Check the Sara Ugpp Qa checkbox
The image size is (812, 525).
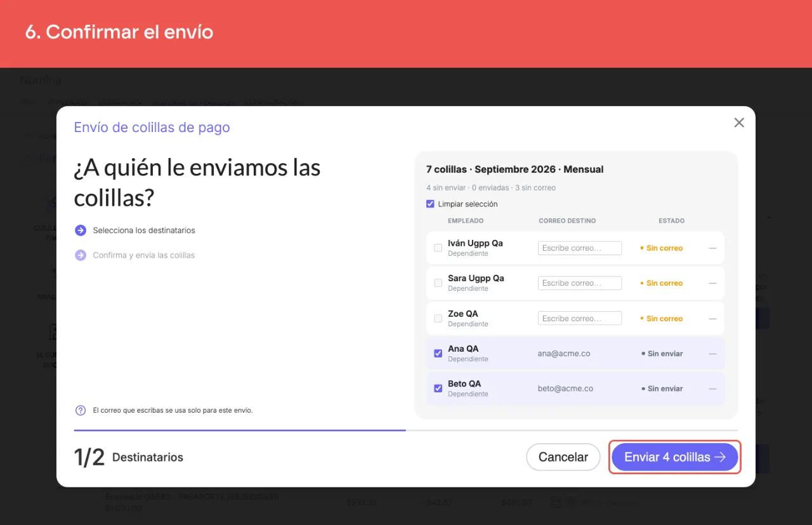click(x=438, y=283)
